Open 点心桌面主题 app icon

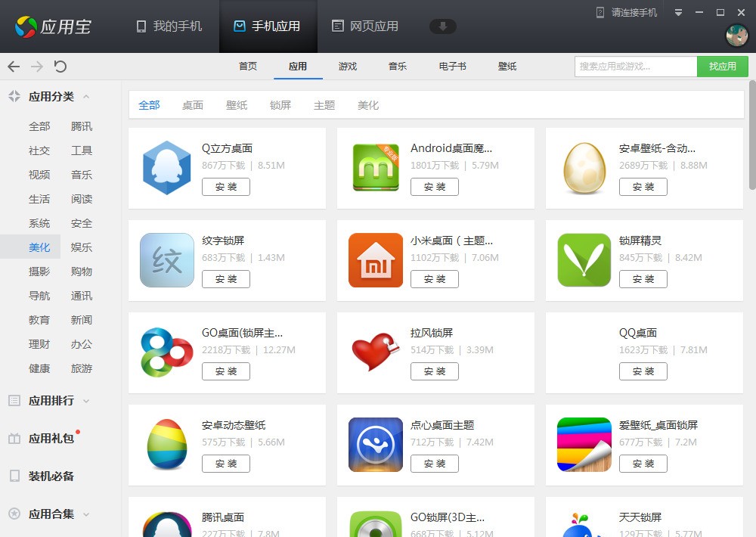tap(376, 445)
